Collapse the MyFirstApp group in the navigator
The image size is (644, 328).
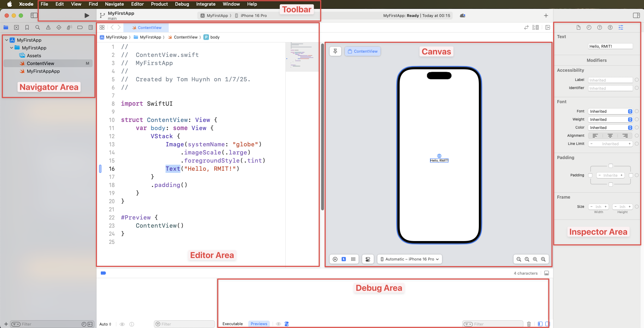pyautogui.click(x=11, y=48)
